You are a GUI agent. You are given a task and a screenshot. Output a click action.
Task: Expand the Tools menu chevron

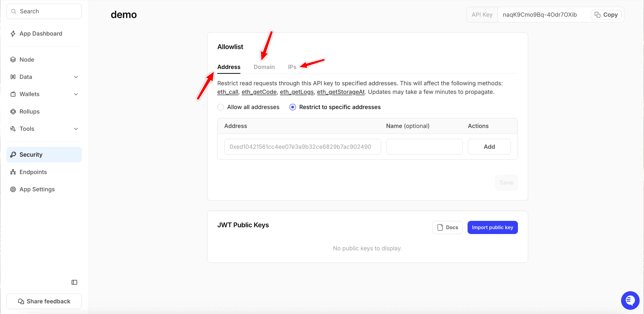(x=76, y=129)
